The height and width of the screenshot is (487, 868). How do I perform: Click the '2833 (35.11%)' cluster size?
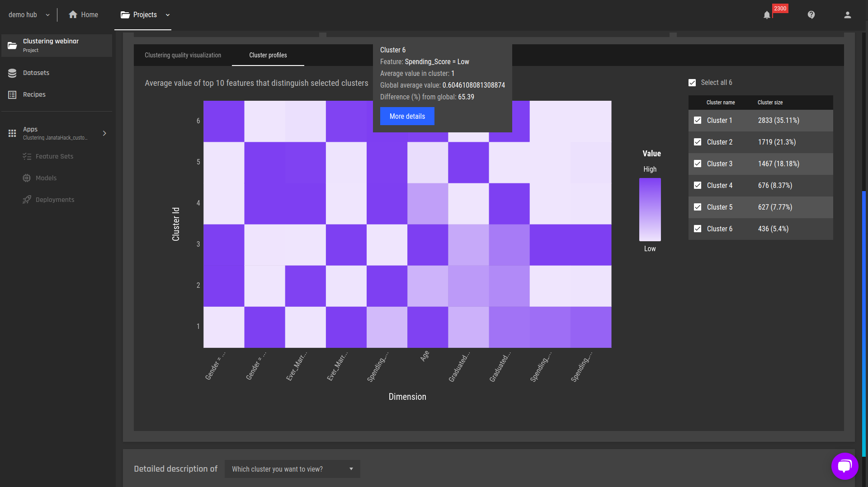(778, 120)
